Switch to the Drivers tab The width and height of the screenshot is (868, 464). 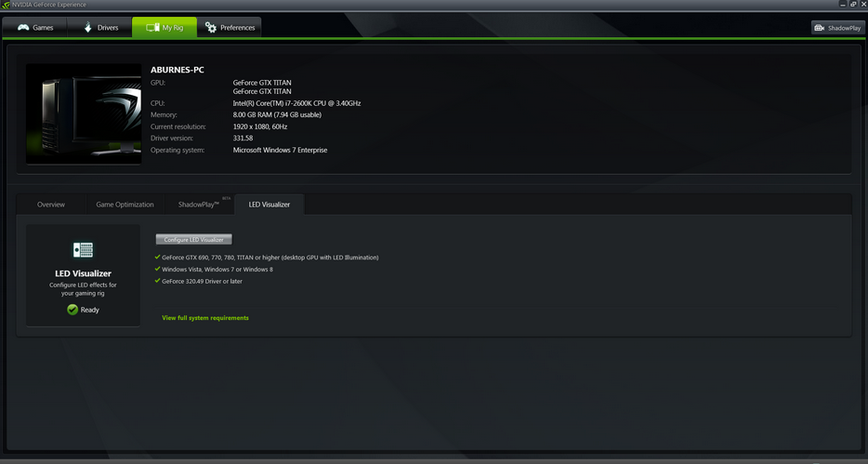point(99,27)
